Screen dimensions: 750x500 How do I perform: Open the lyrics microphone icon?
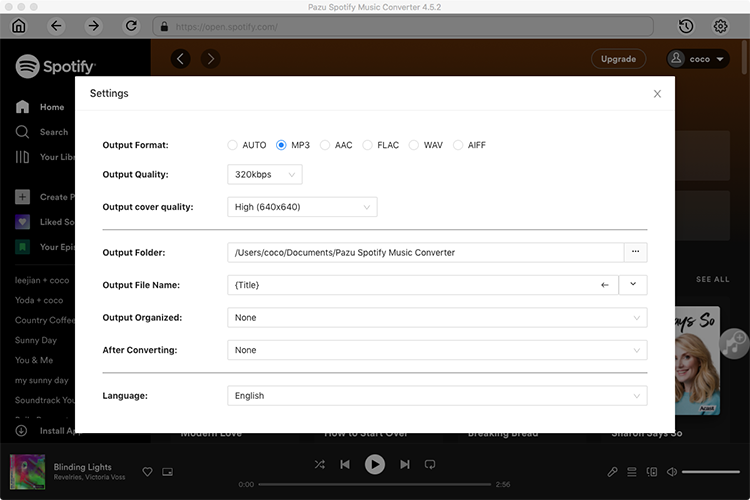pyautogui.click(x=613, y=471)
